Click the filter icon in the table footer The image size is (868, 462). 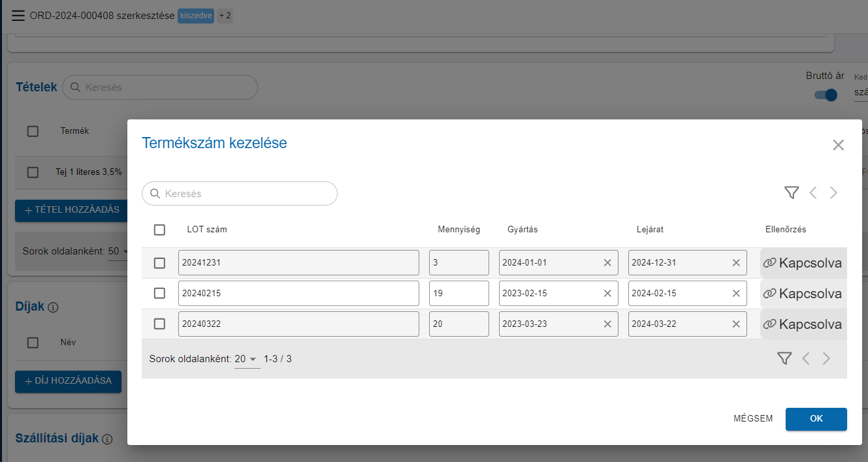click(784, 358)
